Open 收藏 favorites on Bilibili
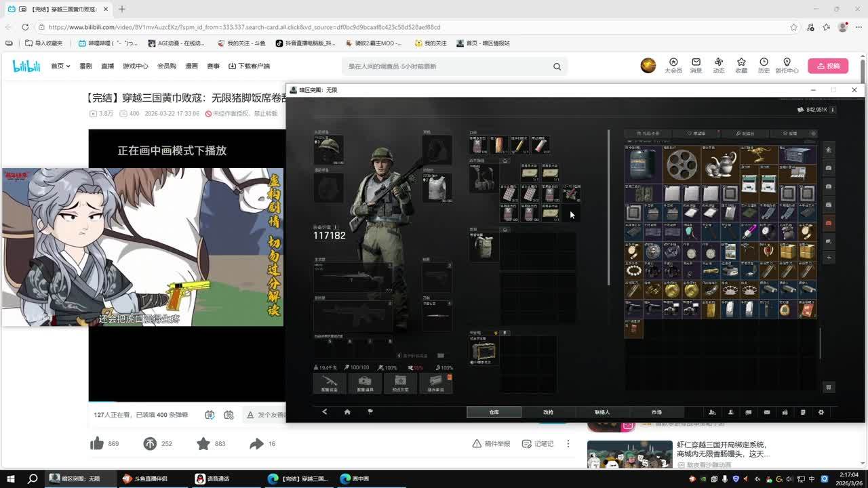The image size is (868, 488). click(741, 65)
